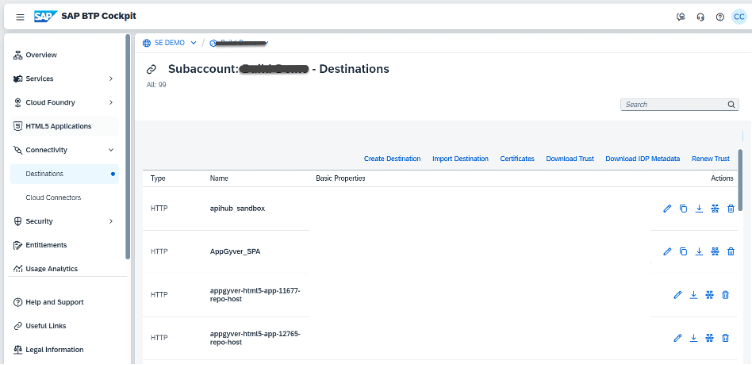Edit the apihub_sandbox destination
The width and height of the screenshot is (755, 365).
click(x=667, y=209)
